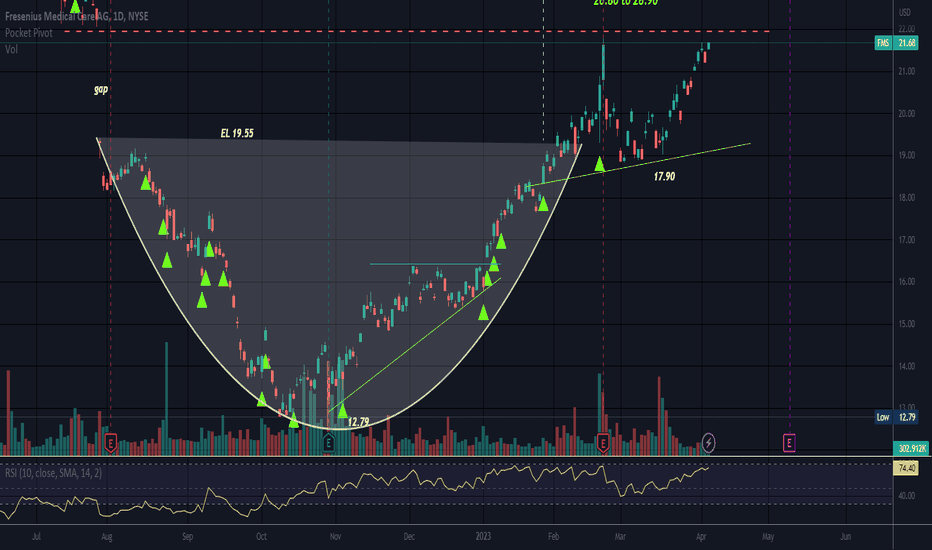The height and width of the screenshot is (550, 932).
Task: Select the '12.79' annotation at cup bottom
Action: [358, 422]
